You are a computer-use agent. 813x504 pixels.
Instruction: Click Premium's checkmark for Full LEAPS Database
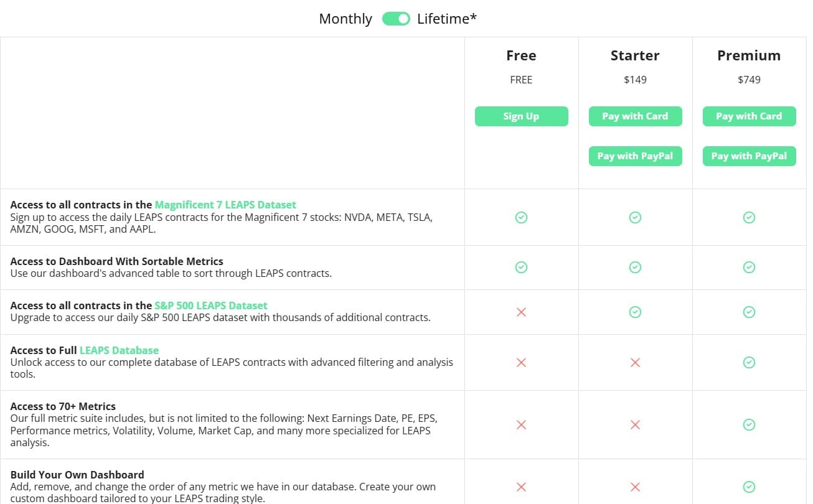(x=749, y=362)
